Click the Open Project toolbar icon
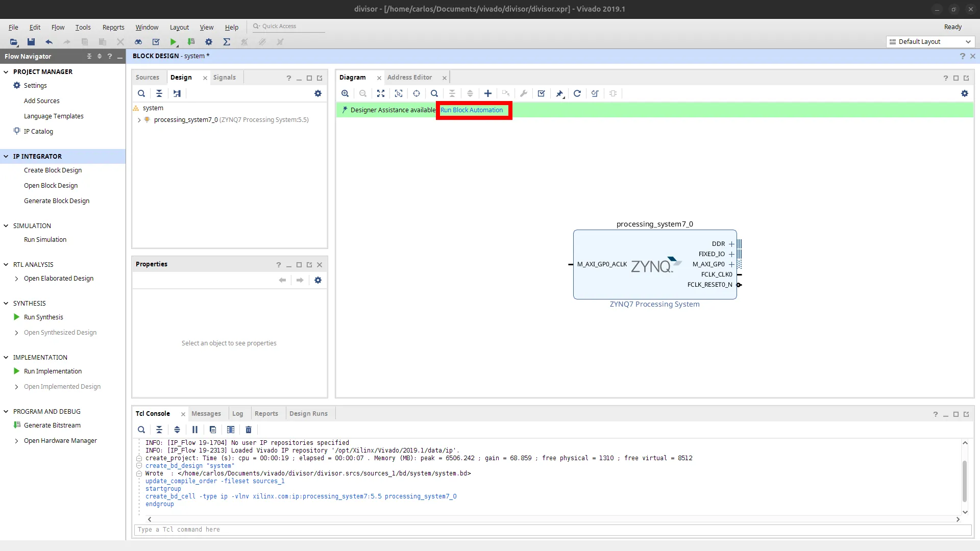 [14, 42]
